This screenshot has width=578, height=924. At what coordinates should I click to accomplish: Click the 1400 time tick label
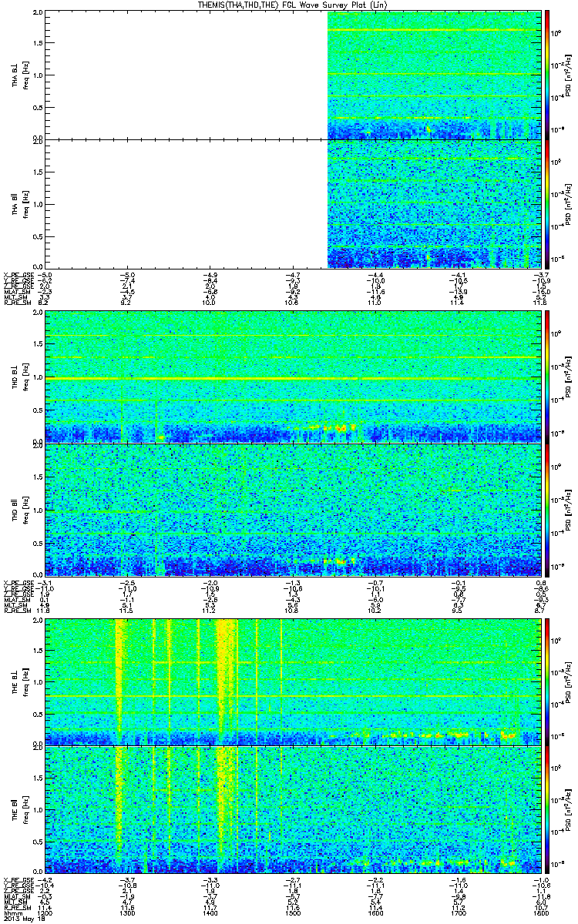pyautogui.click(x=210, y=914)
